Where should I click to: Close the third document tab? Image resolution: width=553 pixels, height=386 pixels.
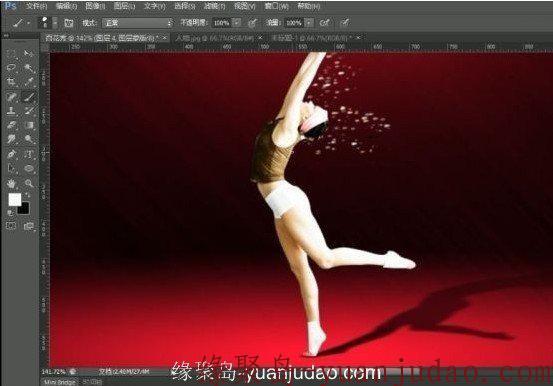(x=358, y=37)
